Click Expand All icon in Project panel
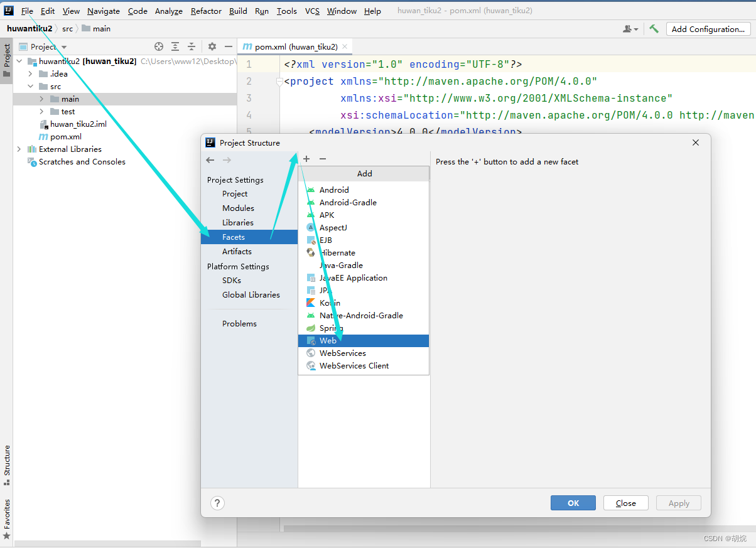 click(175, 46)
